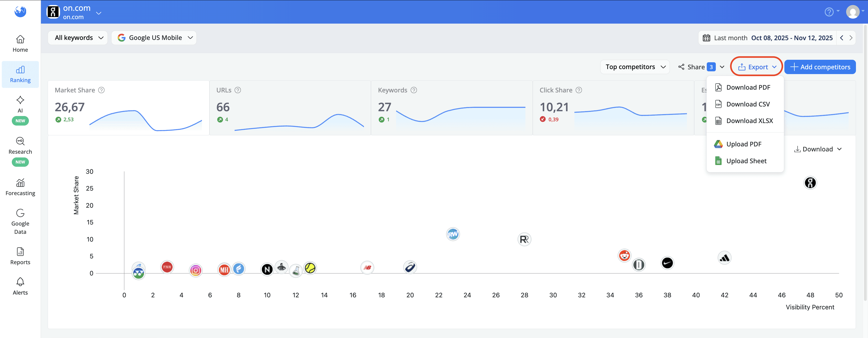The height and width of the screenshot is (338, 868).
Task: Go to previous date period arrow
Action: pyautogui.click(x=842, y=38)
